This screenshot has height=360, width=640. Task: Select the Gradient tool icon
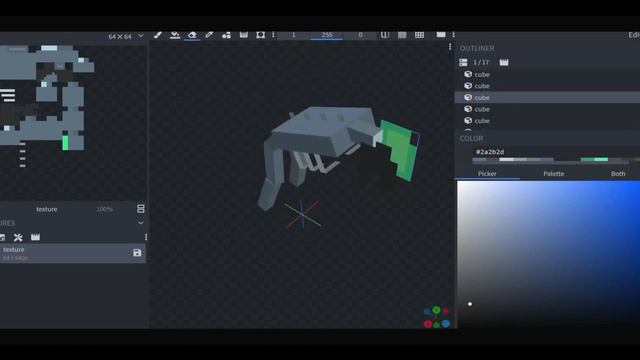coord(244,35)
